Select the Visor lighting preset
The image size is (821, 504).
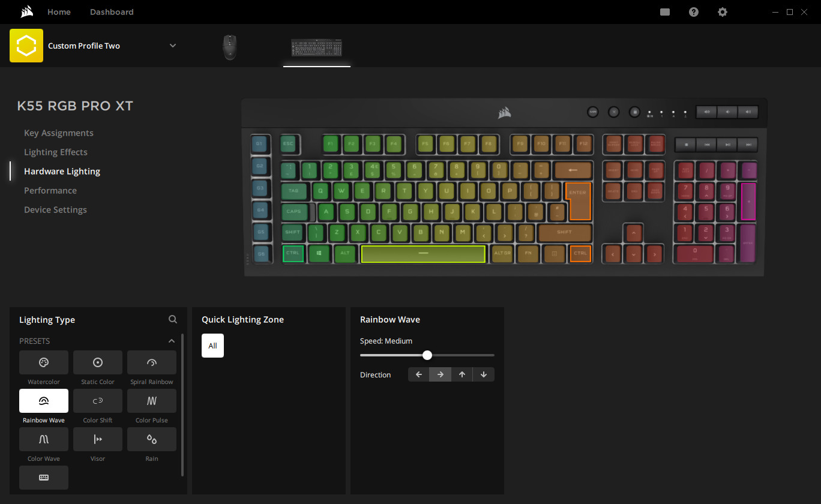(98, 439)
